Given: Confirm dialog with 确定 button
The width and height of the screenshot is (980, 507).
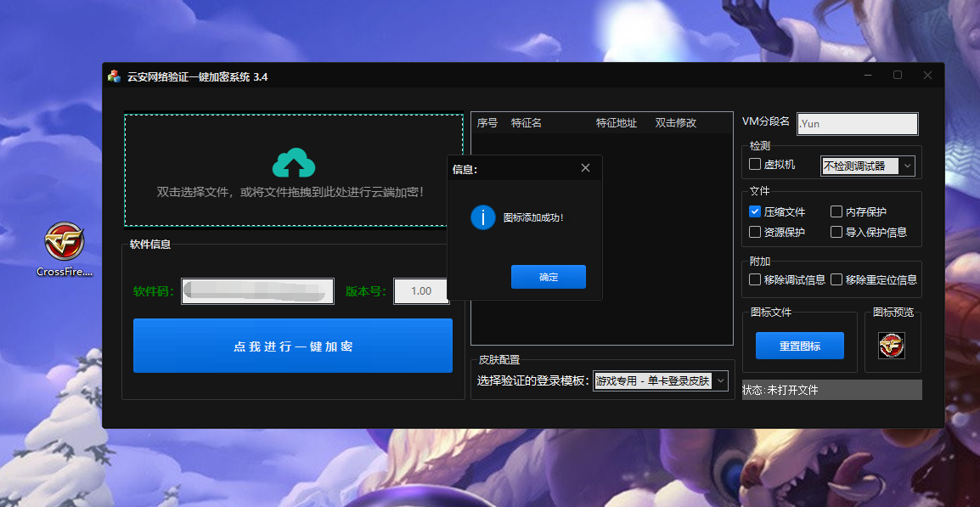Looking at the screenshot, I should click(x=548, y=277).
